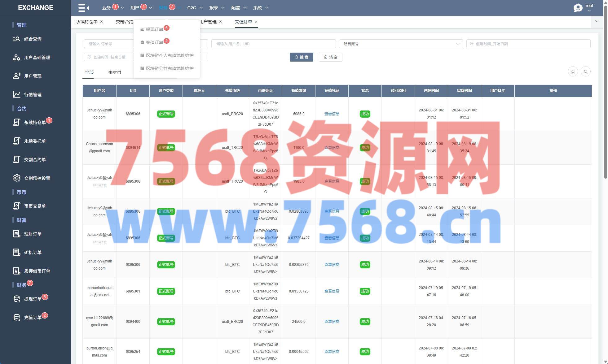
Task: Click the 综合查询 search icon in sidebar
Action: [x=16, y=39]
